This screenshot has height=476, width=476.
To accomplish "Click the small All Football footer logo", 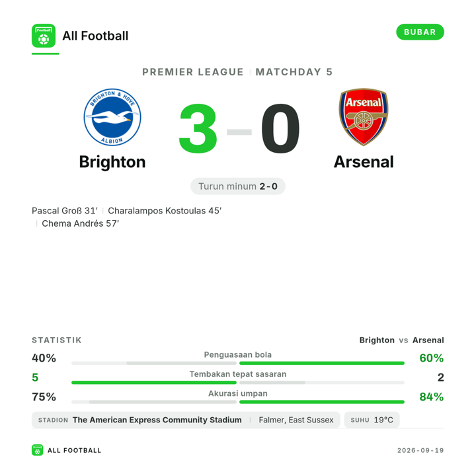I will (x=37, y=450).
